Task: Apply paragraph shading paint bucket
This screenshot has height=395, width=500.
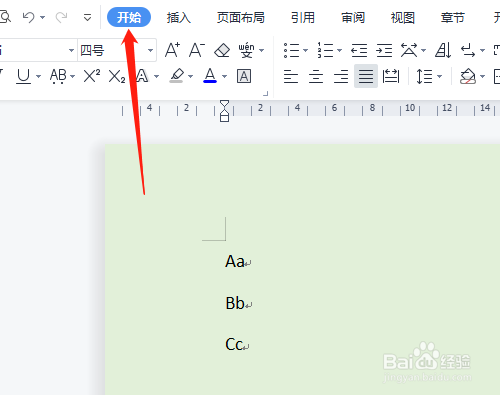Action: [x=468, y=76]
